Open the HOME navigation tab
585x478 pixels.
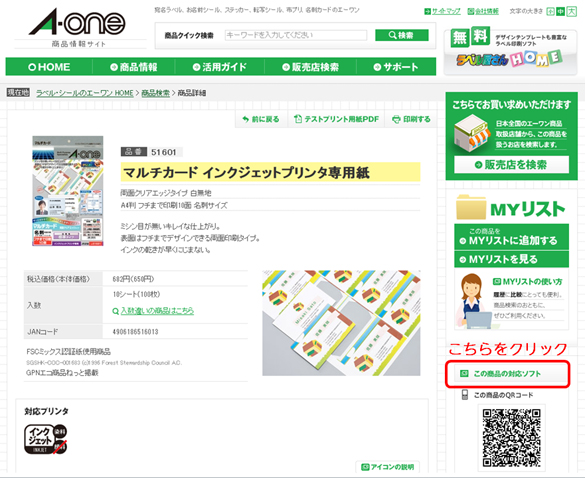click(49, 67)
